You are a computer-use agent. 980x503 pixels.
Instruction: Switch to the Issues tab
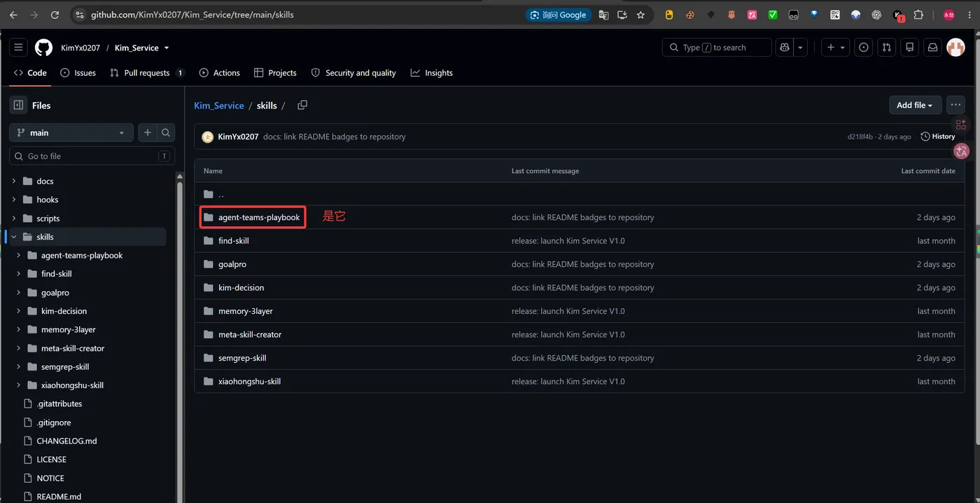[78, 73]
